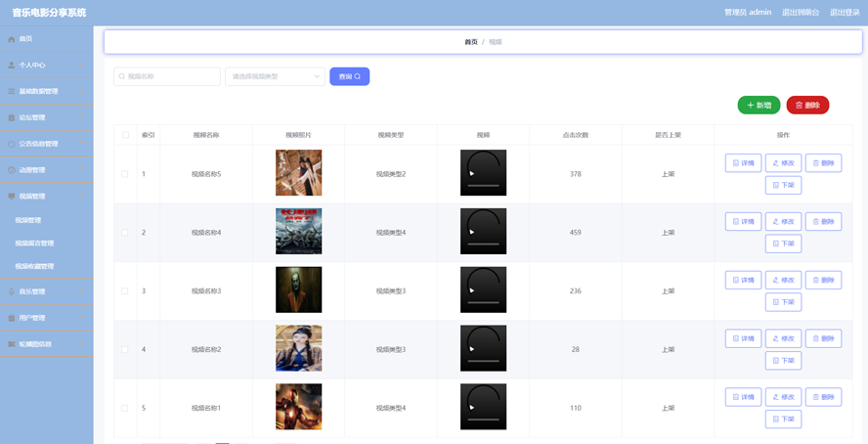Screen dimensions: 868x444
Task: Click the magnifier icon in 视频名称 search field
Action: click(122, 76)
